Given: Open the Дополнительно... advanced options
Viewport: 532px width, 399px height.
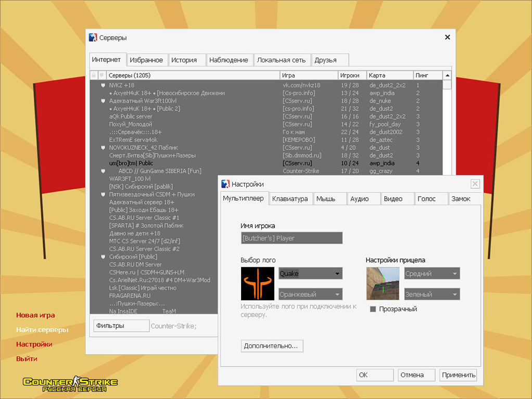Looking at the screenshot, I should click(x=272, y=346).
